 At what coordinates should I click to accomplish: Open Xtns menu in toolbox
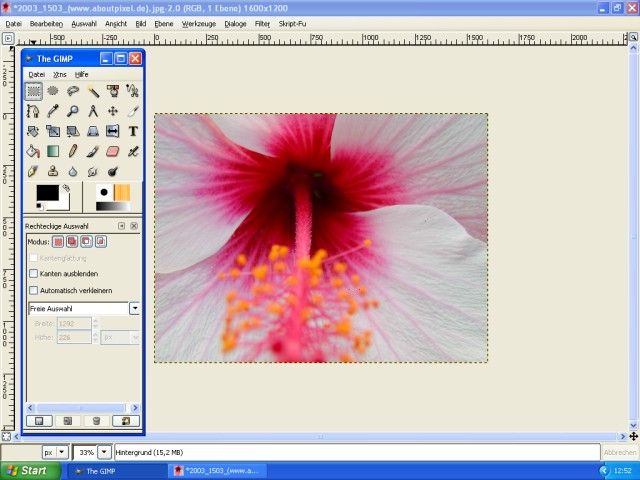[60, 74]
